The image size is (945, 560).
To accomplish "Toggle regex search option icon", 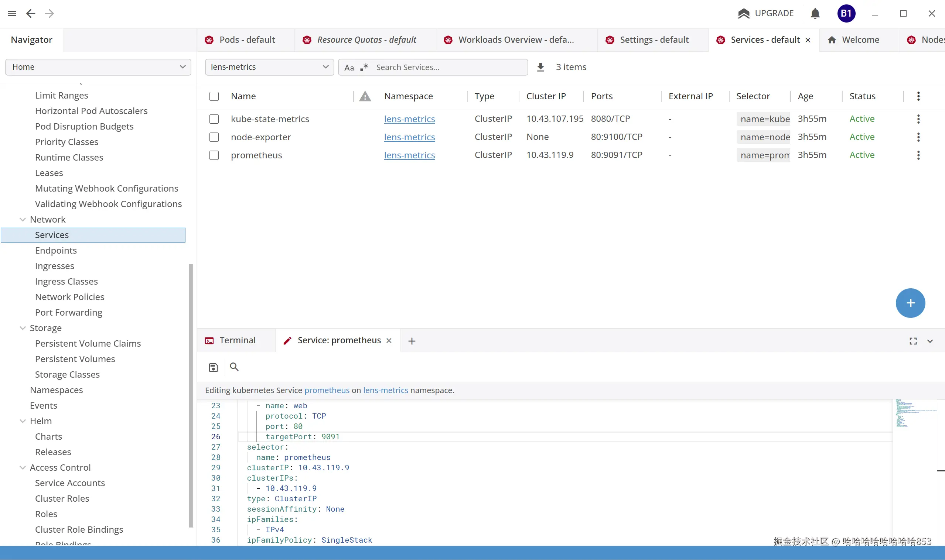I will coord(364,67).
